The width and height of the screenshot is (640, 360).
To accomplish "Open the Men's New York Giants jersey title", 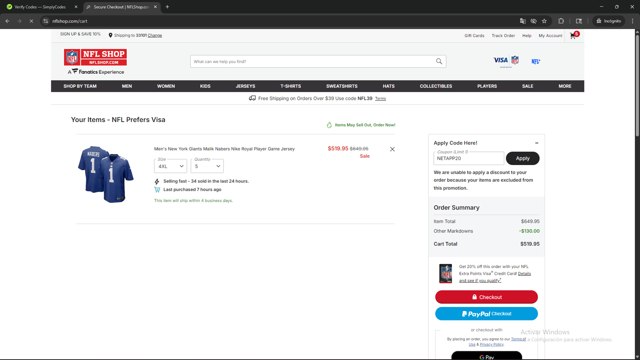I will point(224,149).
